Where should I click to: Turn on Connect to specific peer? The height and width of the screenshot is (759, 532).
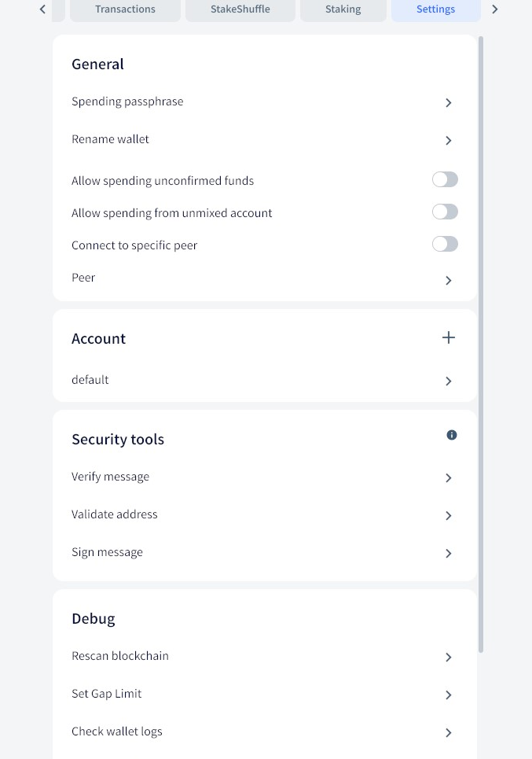click(445, 245)
